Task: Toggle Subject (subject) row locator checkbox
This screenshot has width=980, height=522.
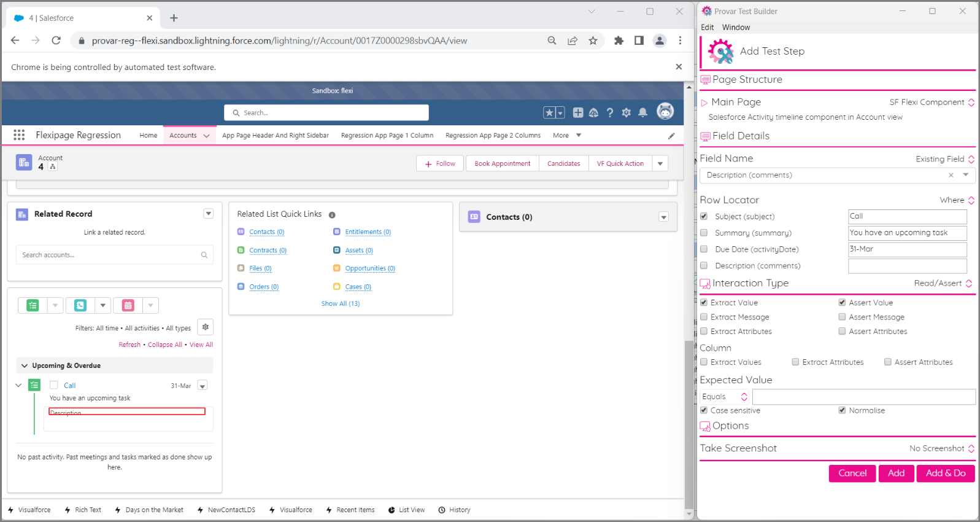Action: pyautogui.click(x=704, y=216)
